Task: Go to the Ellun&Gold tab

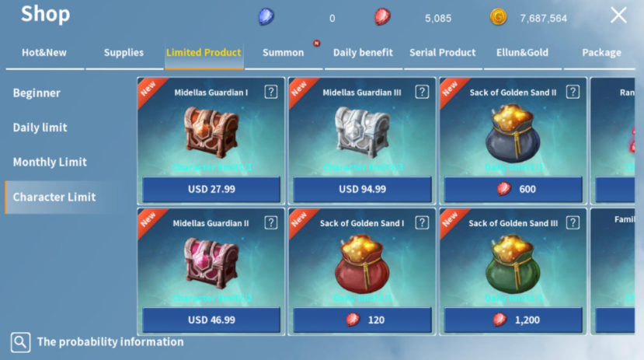Action: (x=523, y=53)
